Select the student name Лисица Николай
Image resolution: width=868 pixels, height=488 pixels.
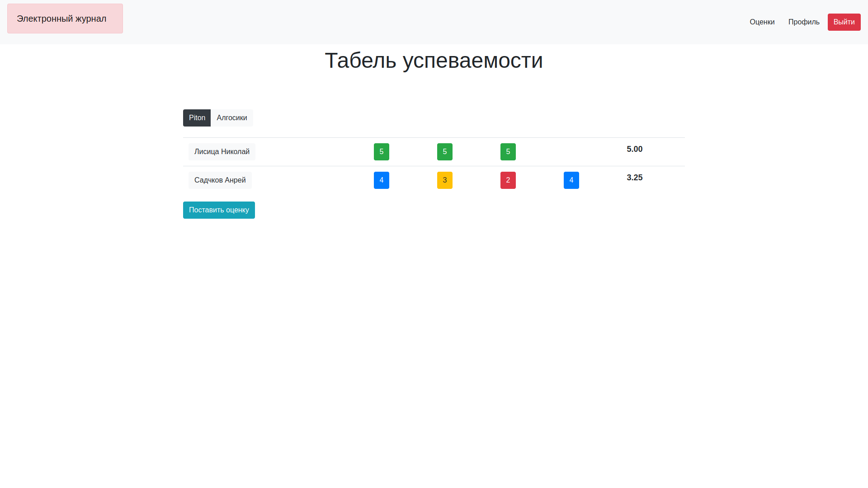click(x=222, y=151)
